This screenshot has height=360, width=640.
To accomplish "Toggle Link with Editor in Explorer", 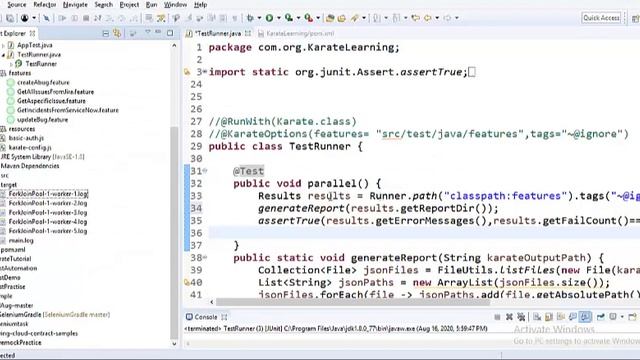I will [x=118, y=33].
